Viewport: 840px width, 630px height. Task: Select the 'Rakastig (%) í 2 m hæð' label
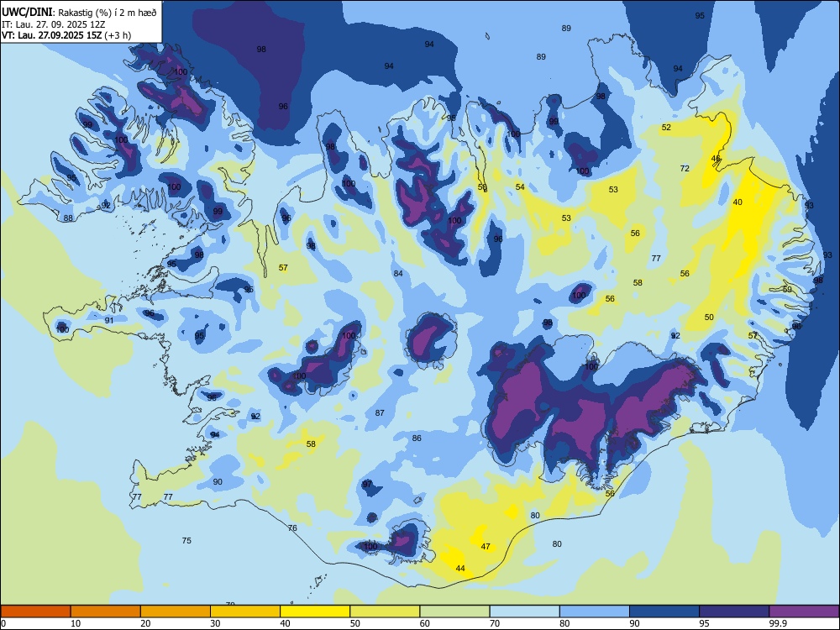tap(108, 13)
